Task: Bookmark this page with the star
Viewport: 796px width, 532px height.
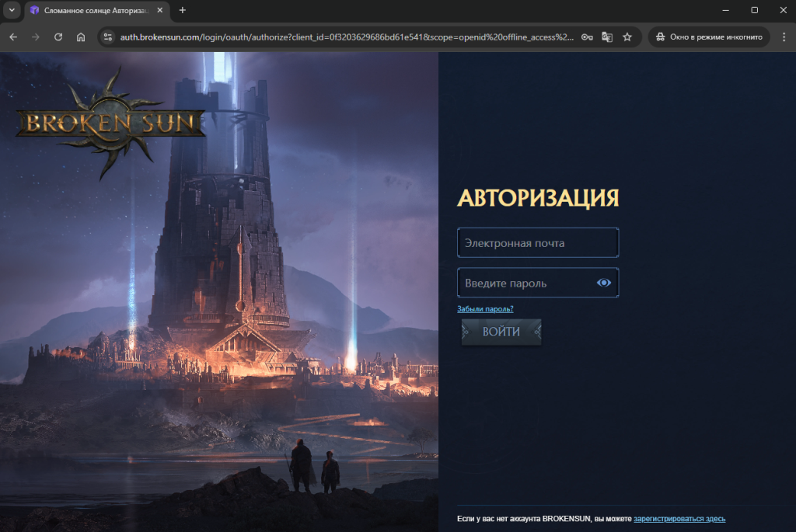Action: click(x=627, y=37)
